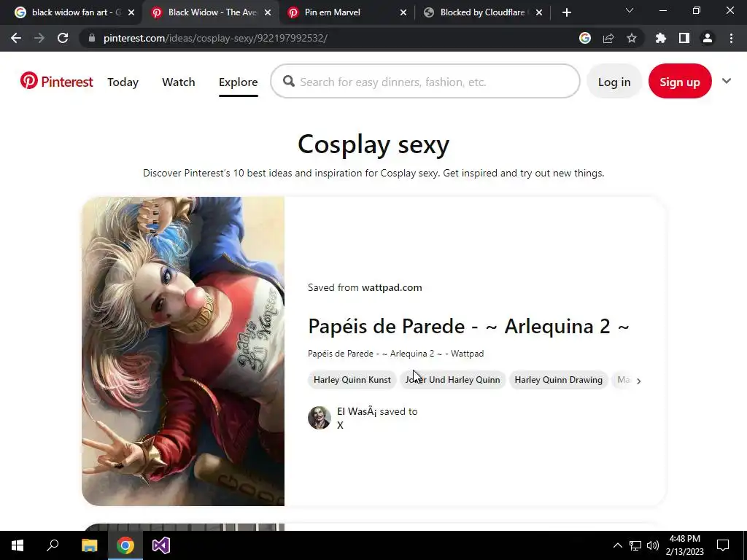Open El Wasá's profile avatar

pyautogui.click(x=320, y=418)
